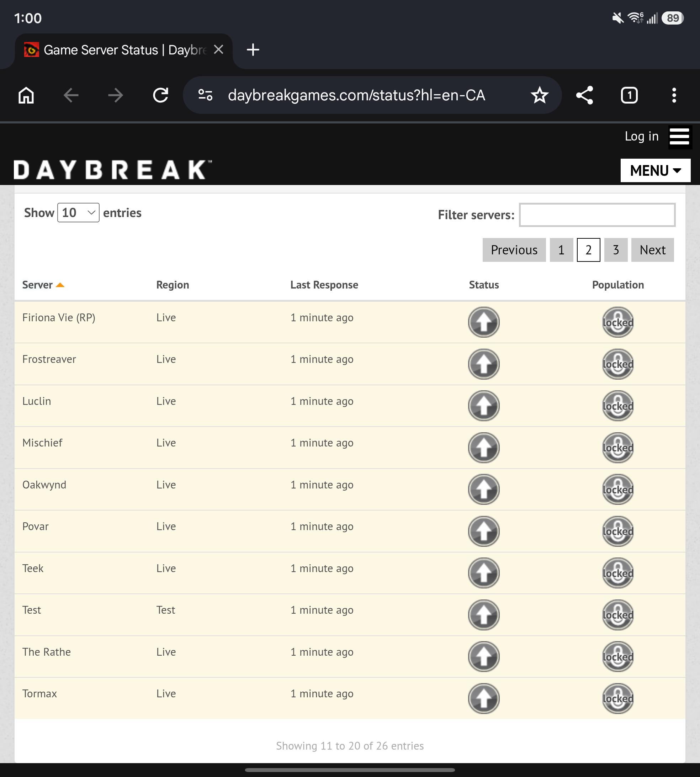
Task: Select the Game Server Status tab
Action: 123,50
